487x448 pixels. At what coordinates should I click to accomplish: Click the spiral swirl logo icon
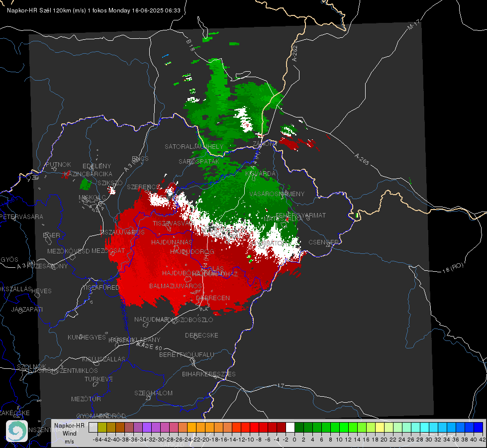point(17,431)
